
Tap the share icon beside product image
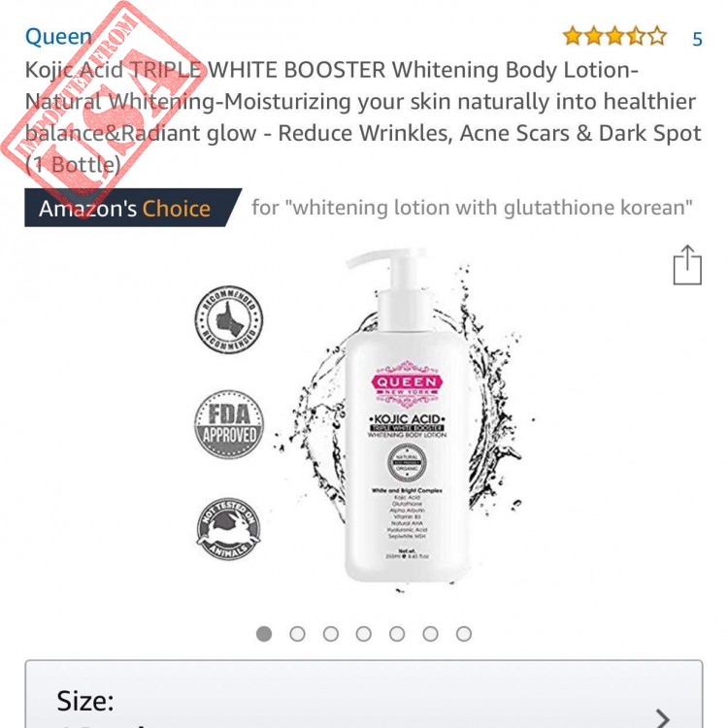tap(687, 264)
